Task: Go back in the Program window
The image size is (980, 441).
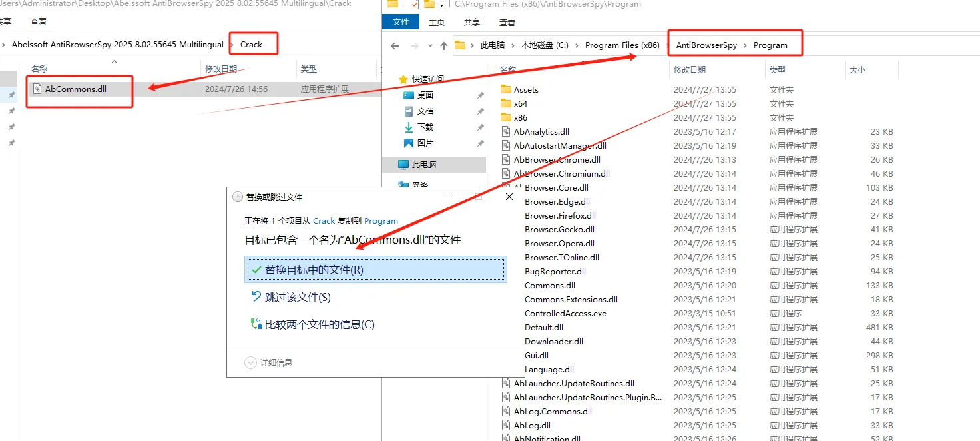Action: click(395, 46)
